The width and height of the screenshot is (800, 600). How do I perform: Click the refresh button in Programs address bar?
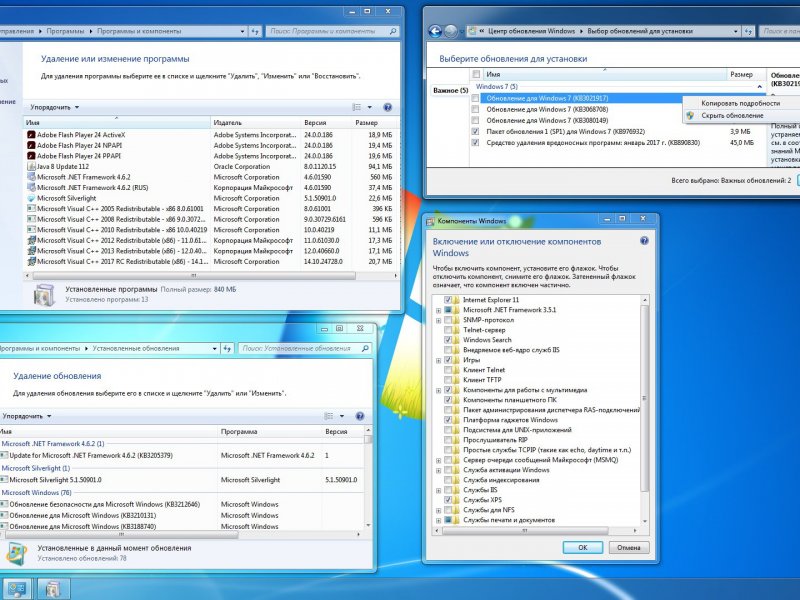pyautogui.click(x=255, y=31)
